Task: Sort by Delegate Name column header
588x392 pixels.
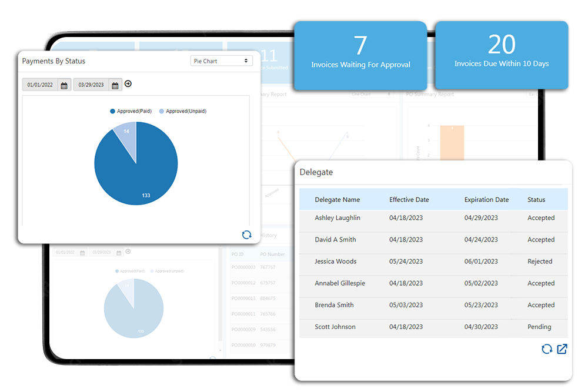Action: point(337,200)
